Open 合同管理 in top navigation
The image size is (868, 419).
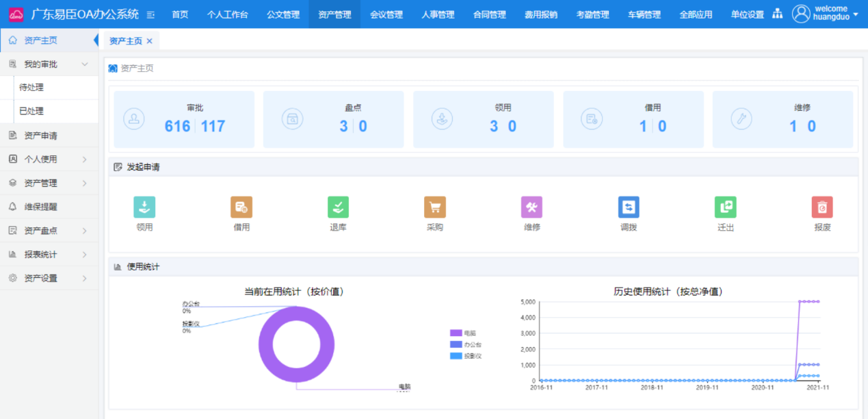point(490,14)
